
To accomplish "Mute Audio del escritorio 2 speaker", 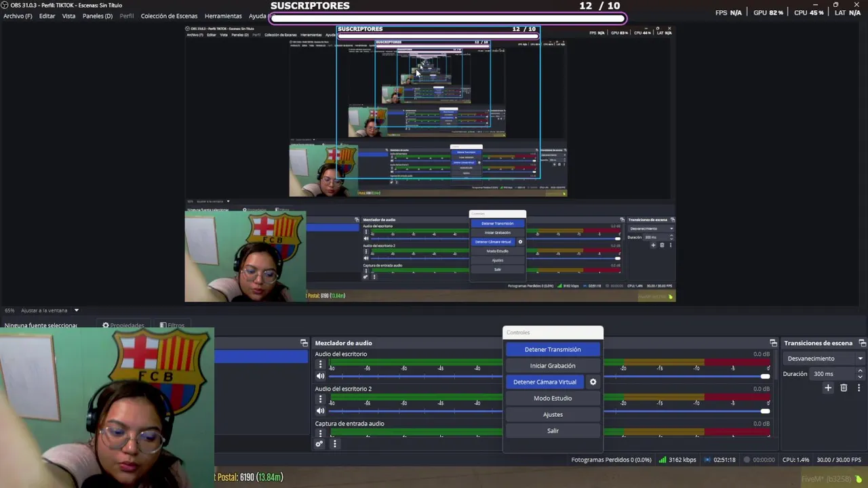I will 321,411.
